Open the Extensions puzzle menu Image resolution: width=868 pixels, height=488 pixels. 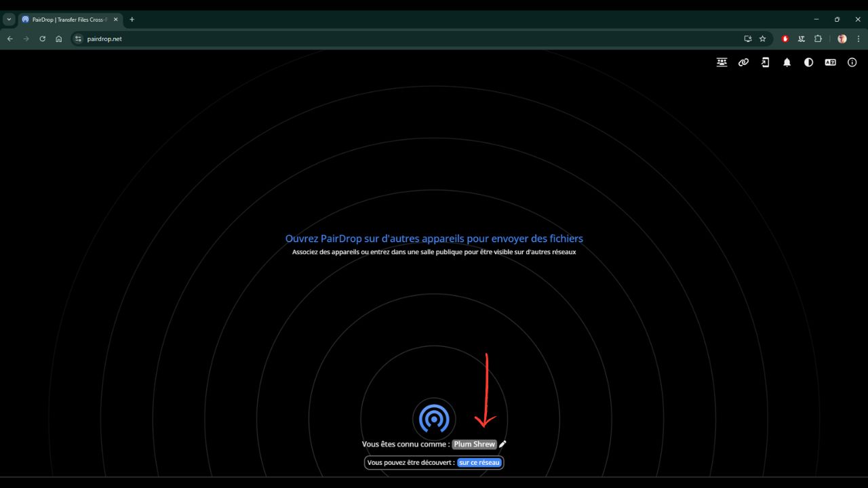tap(818, 39)
